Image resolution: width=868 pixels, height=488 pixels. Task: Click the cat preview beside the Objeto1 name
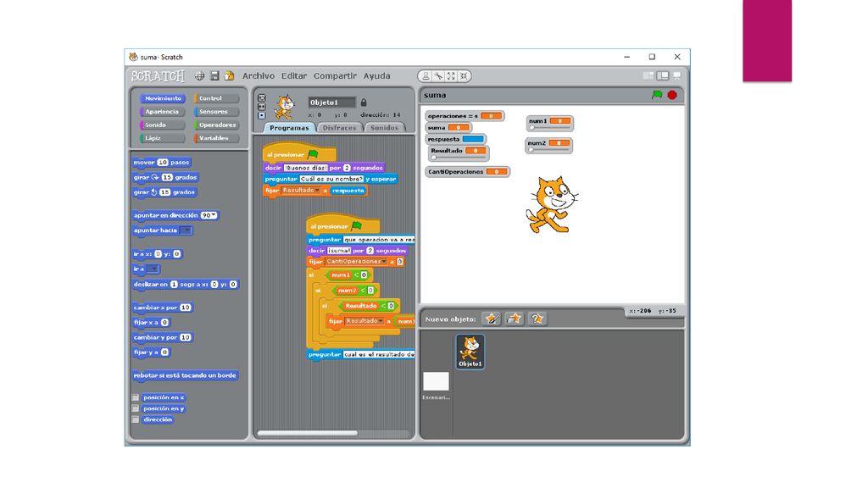(x=285, y=107)
